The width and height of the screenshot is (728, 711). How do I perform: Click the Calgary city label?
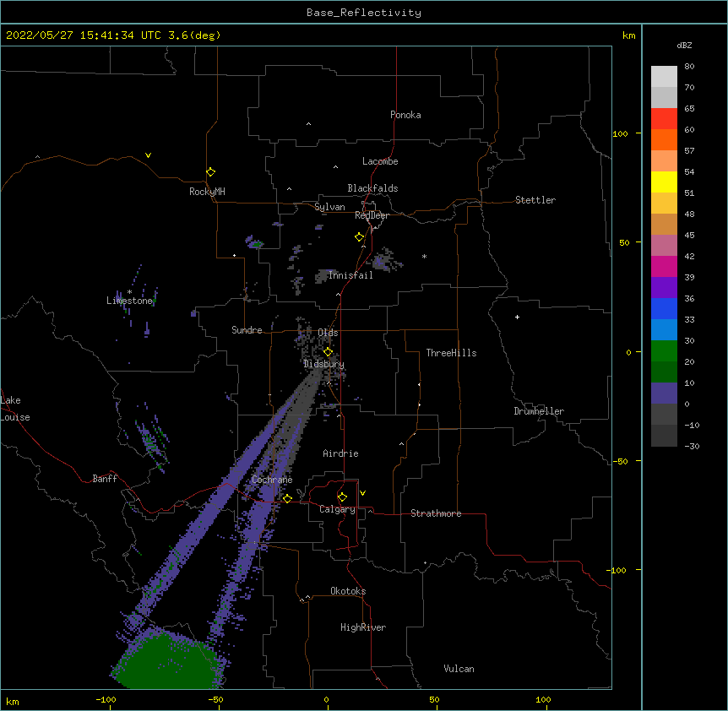(337, 509)
